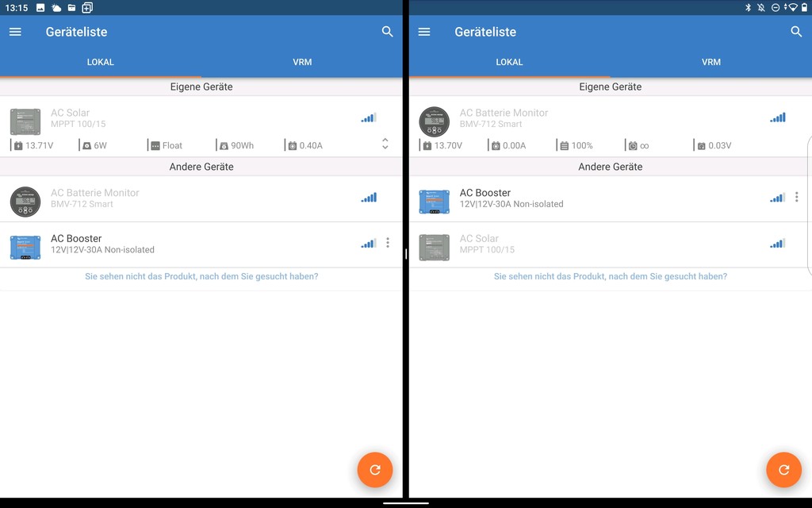Open hamburger menu in right Geräteliste window
Screen dimensions: 812x508
[424, 32]
